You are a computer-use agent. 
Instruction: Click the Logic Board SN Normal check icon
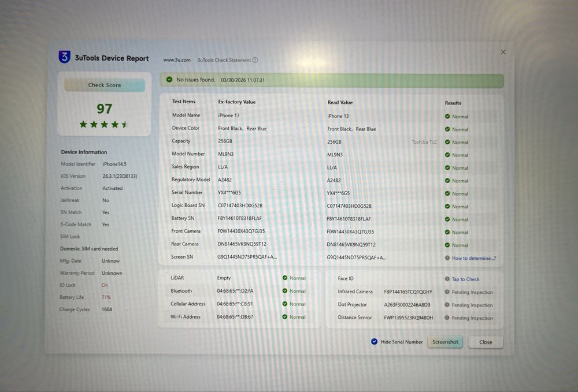click(x=447, y=207)
